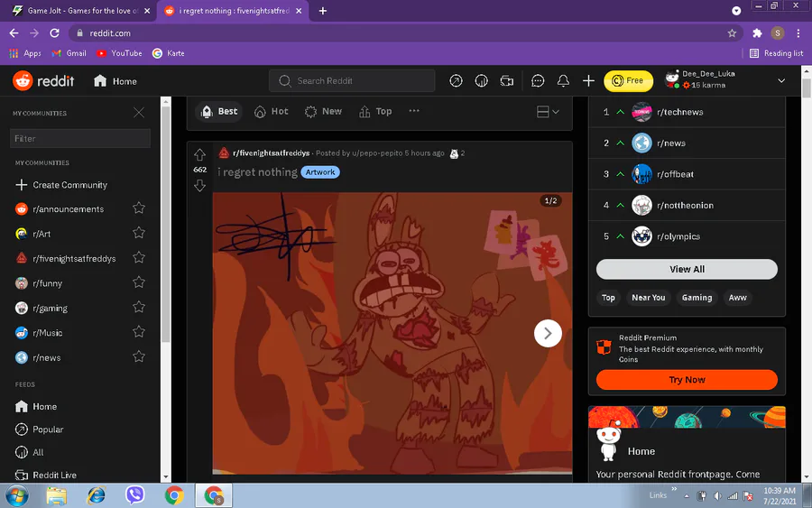The width and height of the screenshot is (812, 508).
Task: Reload page with browser refresh icon
Action: pyautogui.click(x=54, y=33)
